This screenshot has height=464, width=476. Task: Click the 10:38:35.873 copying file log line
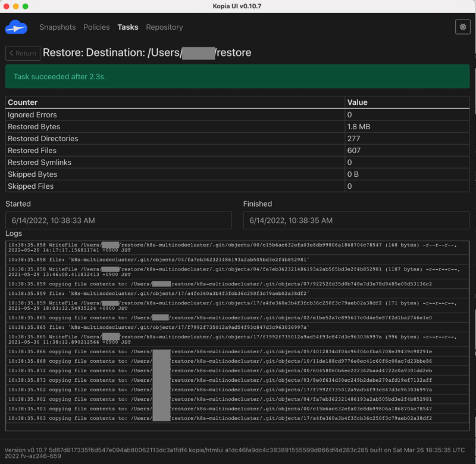[x=237, y=380]
